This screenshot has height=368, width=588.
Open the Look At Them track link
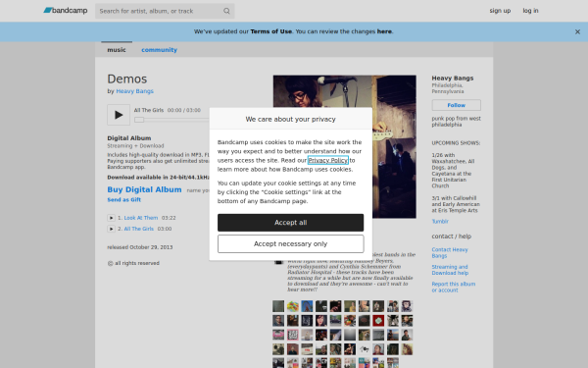coord(140,218)
